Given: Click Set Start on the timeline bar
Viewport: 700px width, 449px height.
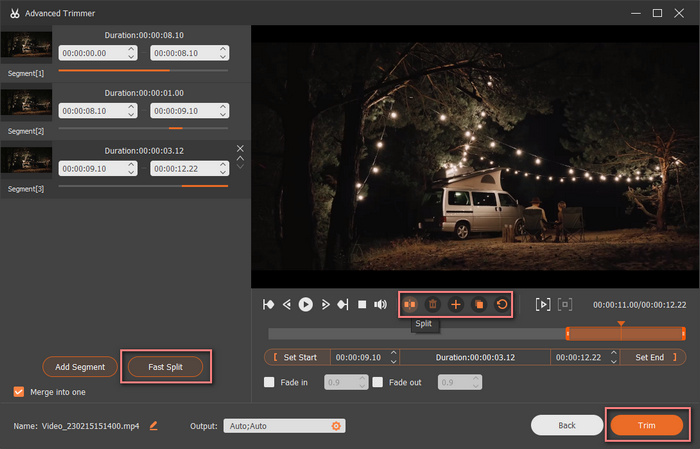Looking at the screenshot, I should 297,357.
